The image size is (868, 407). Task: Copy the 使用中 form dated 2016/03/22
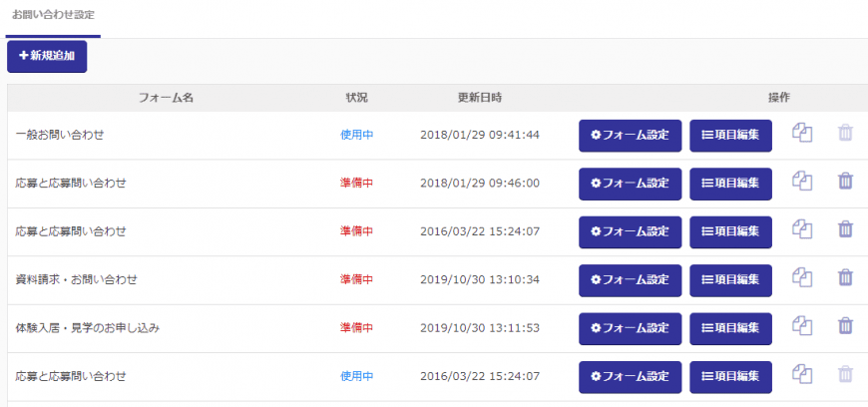[802, 375]
